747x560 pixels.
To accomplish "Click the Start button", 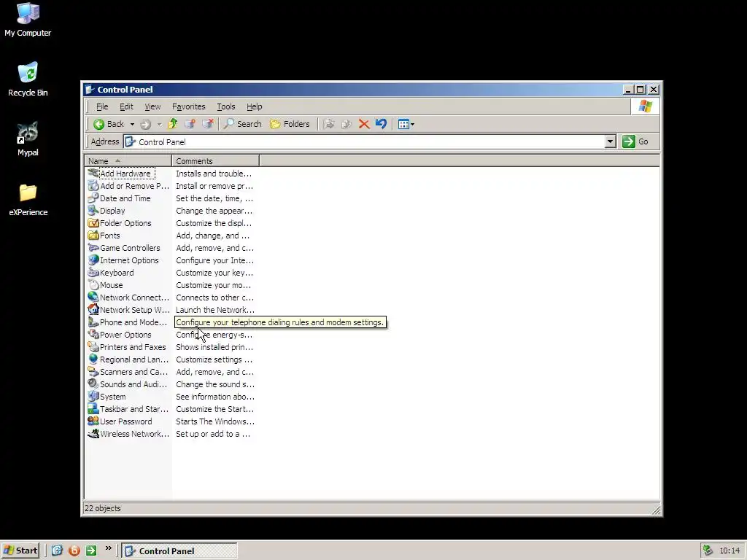I will 20,551.
